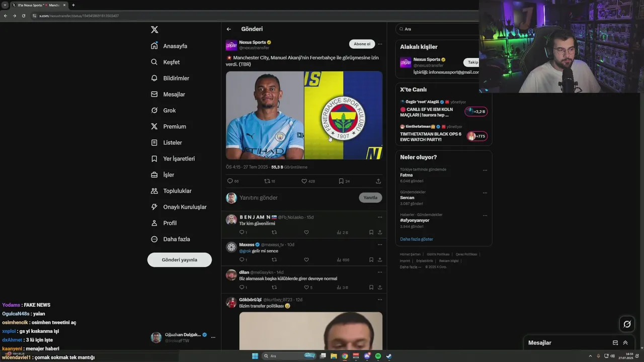Click the Ara search box on X
Image resolution: width=644 pixels, height=362 pixels.
click(438, 29)
